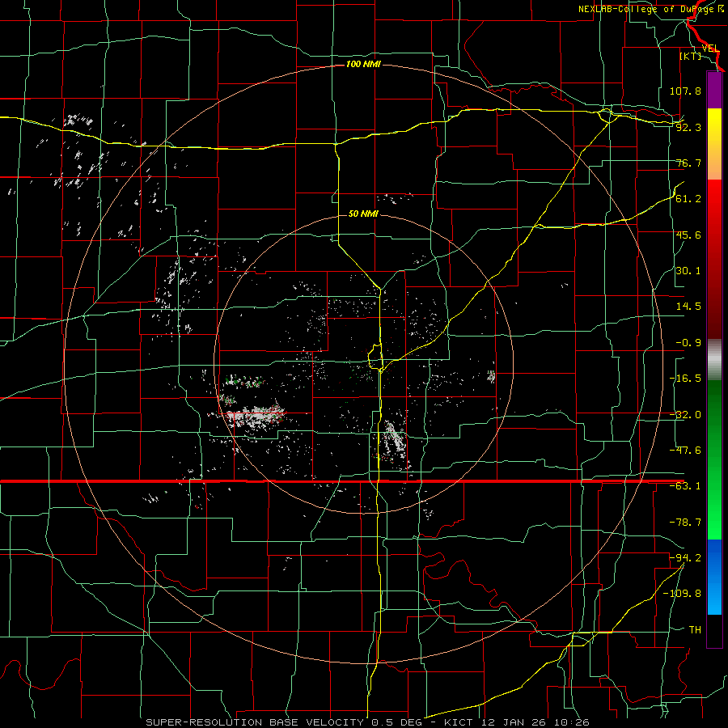Click the -16.5 velocity scale value
This screenshot has width=728, height=728.
[685, 379]
